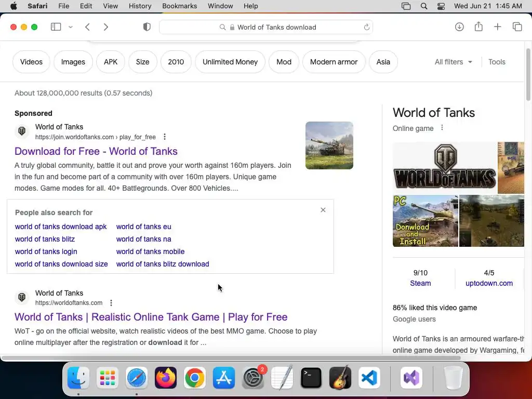Open Download for Free - World of Tanks link
Image resolution: width=532 pixels, height=399 pixels.
[x=96, y=151]
